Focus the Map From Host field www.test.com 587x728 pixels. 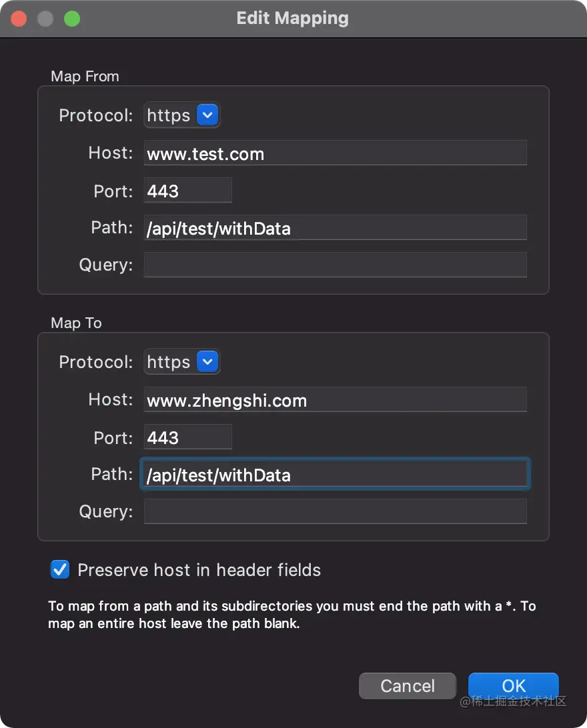336,153
